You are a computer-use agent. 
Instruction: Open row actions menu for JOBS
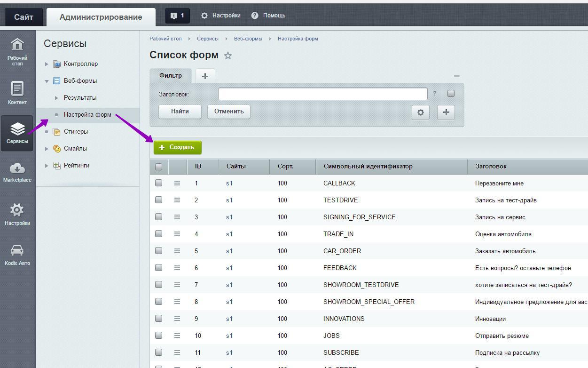pos(177,336)
